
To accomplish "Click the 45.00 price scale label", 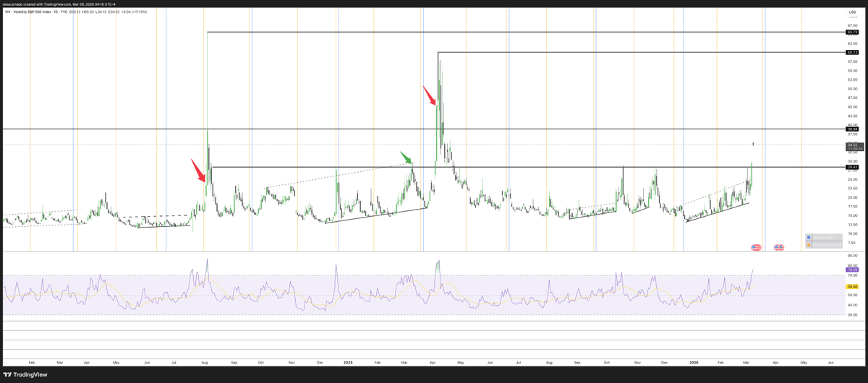I will (x=852, y=106).
